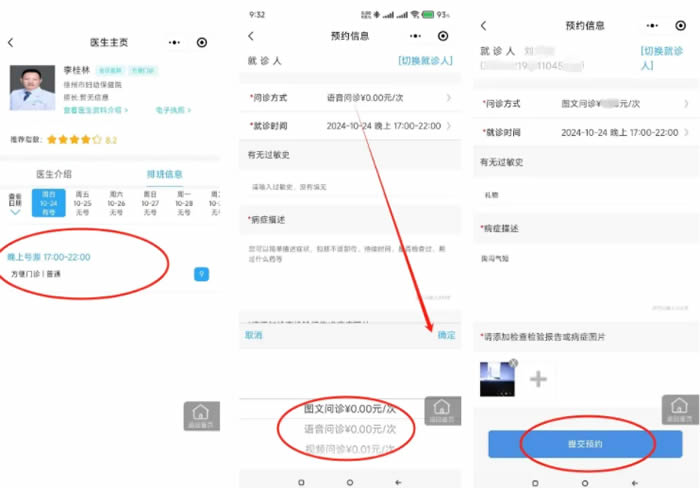Tap the 返回首页 home icon on doctor page
The width and height of the screenshot is (700, 488).
coord(201,415)
